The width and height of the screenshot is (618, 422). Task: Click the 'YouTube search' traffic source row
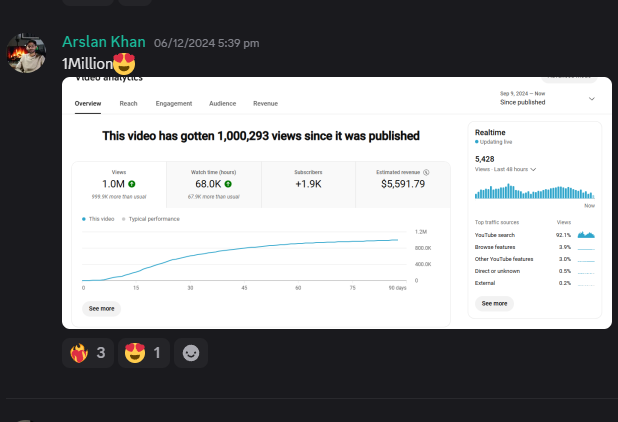pos(535,235)
